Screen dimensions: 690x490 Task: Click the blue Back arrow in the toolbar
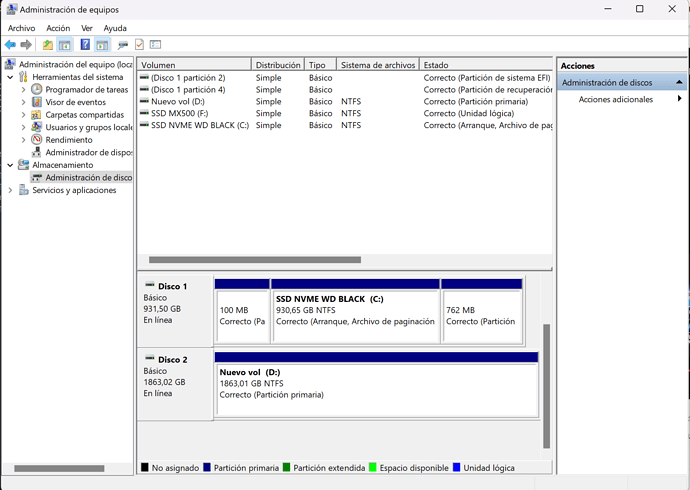click(x=10, y=44)
